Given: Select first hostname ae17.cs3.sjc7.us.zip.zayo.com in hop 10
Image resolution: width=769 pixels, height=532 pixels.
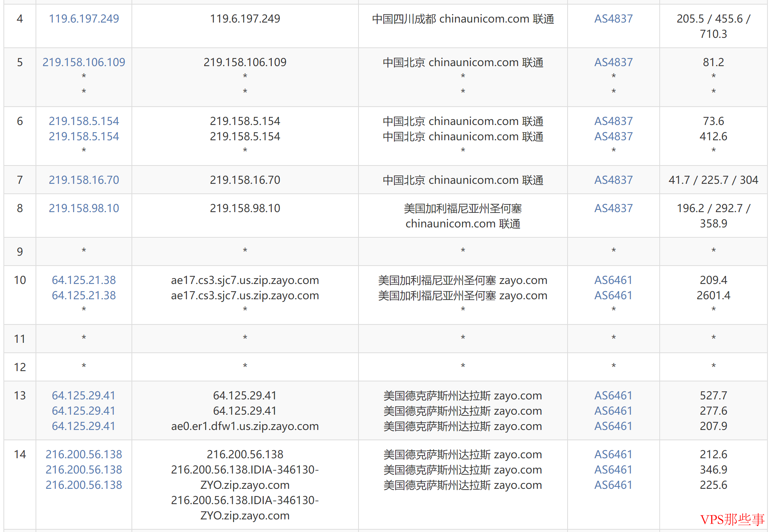Looking at the screenshot, I should click(x=245, y=280).
